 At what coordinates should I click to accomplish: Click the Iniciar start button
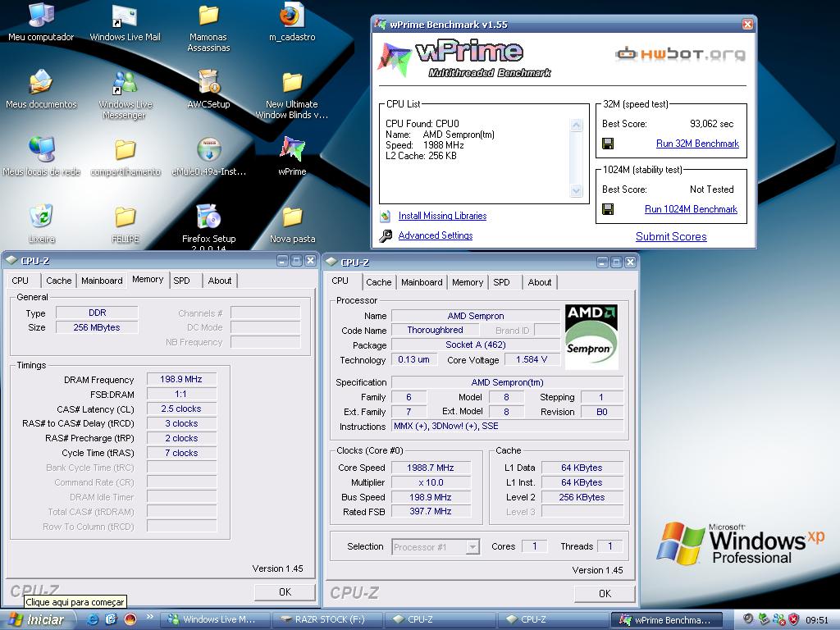(38, 620)
